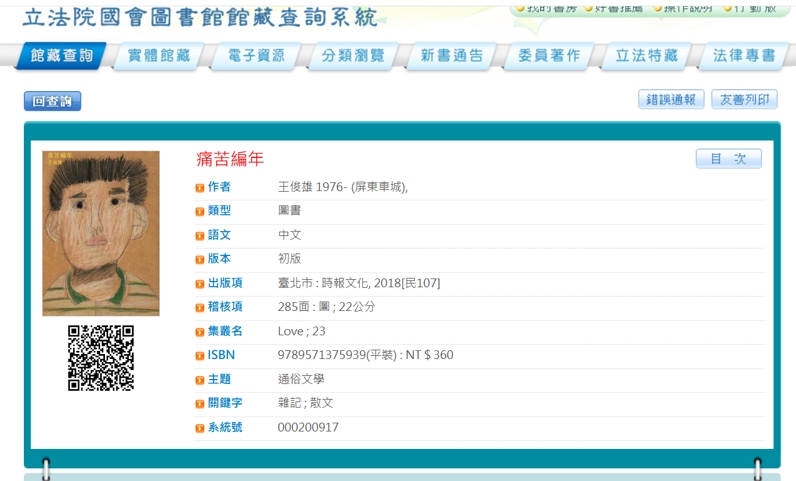Image resolution: width=796 pixels, height=481 pixels.
Task: Click the orange icon beside ISBN
Action: pos(200,356)
